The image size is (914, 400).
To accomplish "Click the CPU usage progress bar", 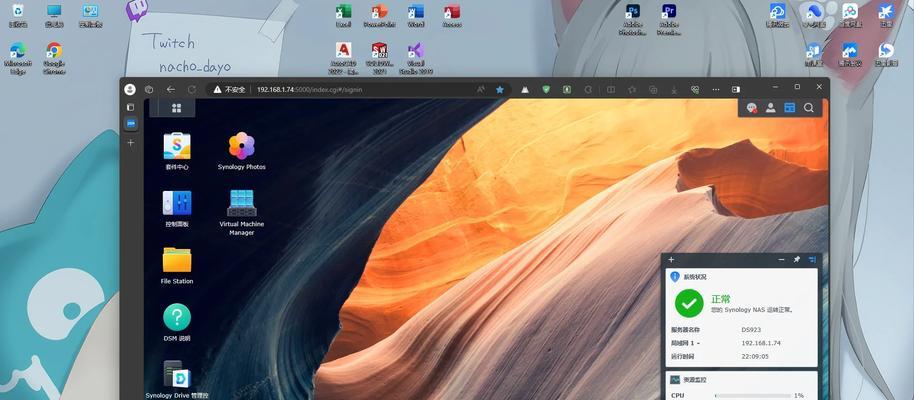I will 751,395.
